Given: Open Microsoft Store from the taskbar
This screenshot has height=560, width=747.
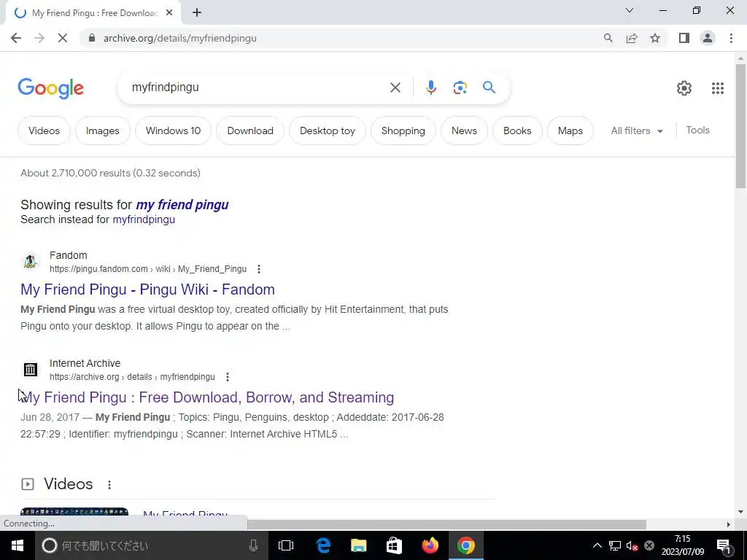Looking at the screenshot, I should (x=394, y=545).
